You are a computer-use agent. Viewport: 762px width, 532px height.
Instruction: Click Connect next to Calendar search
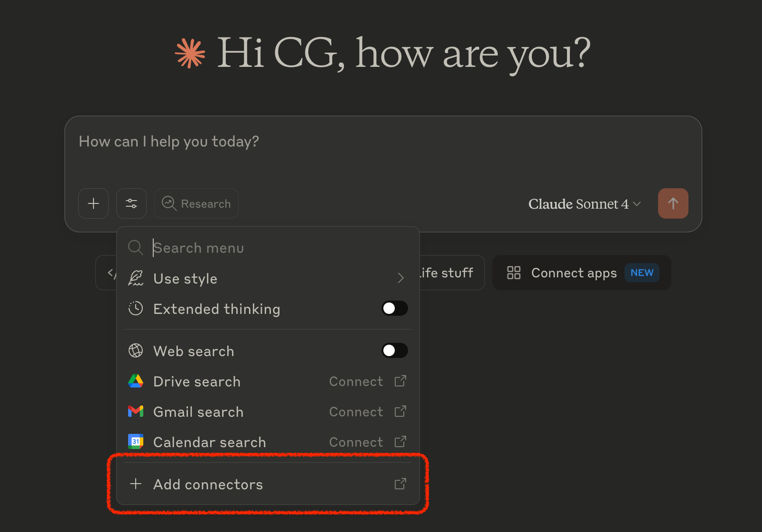click(356, 442)
